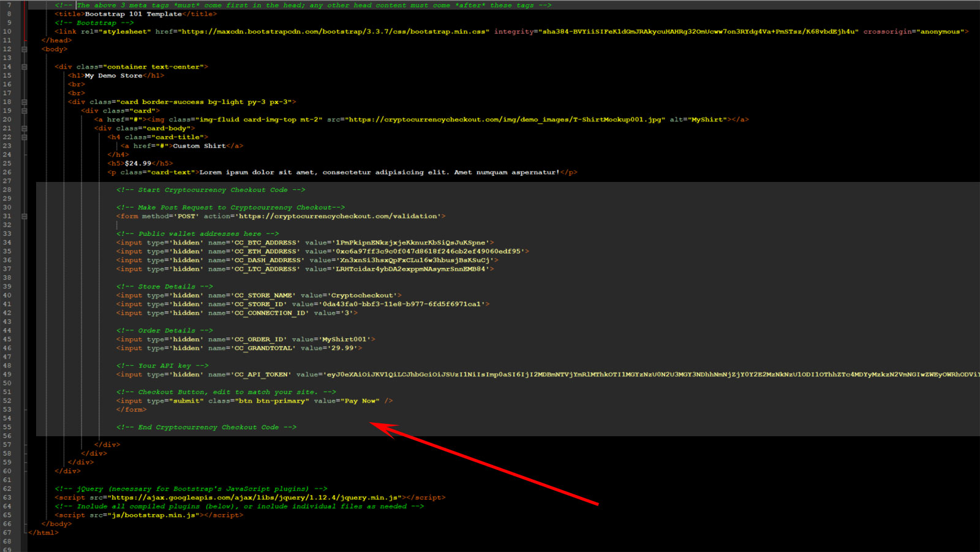The height and width of the screenshot is (552, 980).
Task: Collapse the body tag fold on line 12
Action: 24,49
